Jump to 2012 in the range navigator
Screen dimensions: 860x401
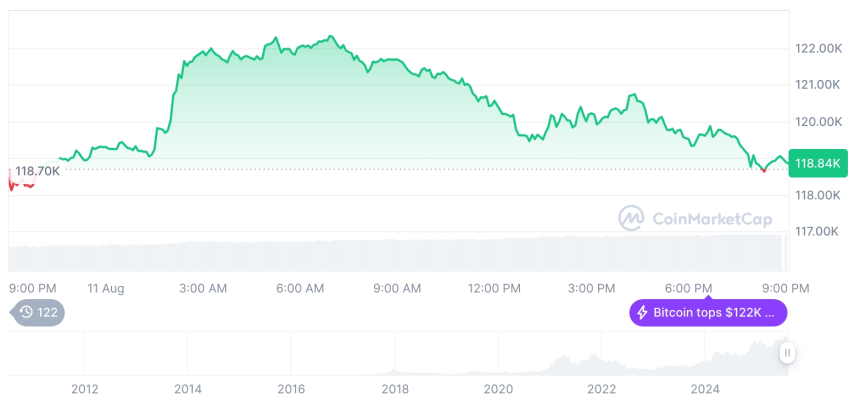point(84,388)
